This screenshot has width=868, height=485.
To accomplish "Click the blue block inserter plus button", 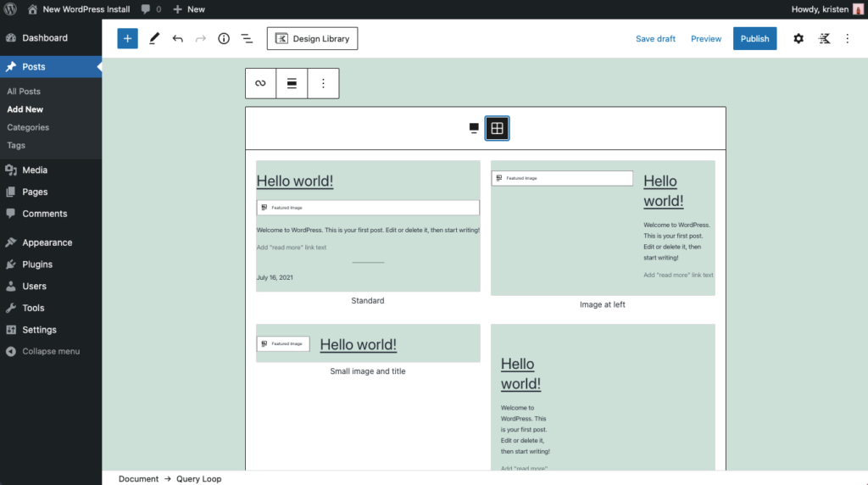I will click(127, 38).
